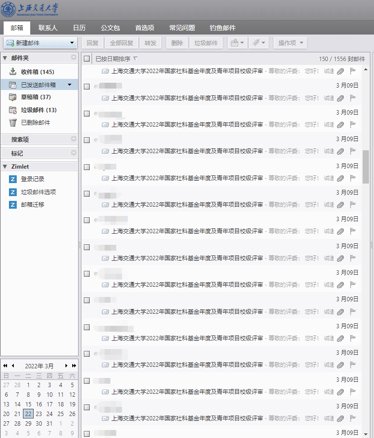
Task: Go to previous month in mini calendar
Action: tap(13, 366)
